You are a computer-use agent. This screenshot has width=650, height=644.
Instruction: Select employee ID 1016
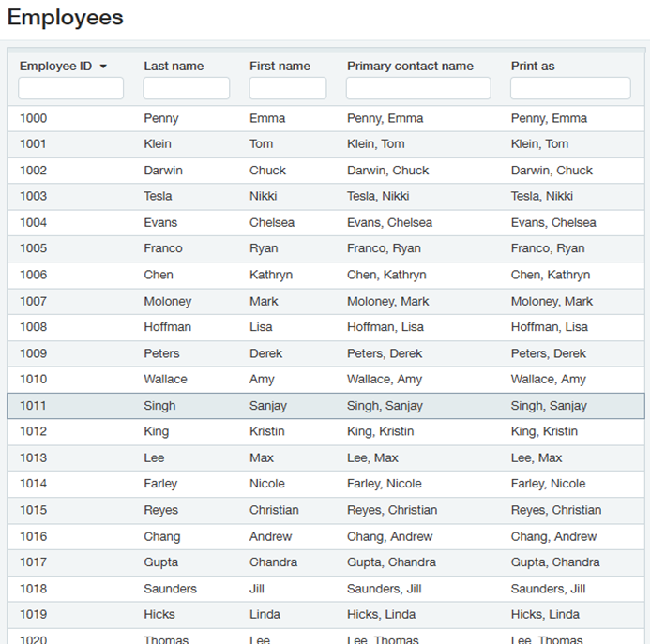[34, 536]
